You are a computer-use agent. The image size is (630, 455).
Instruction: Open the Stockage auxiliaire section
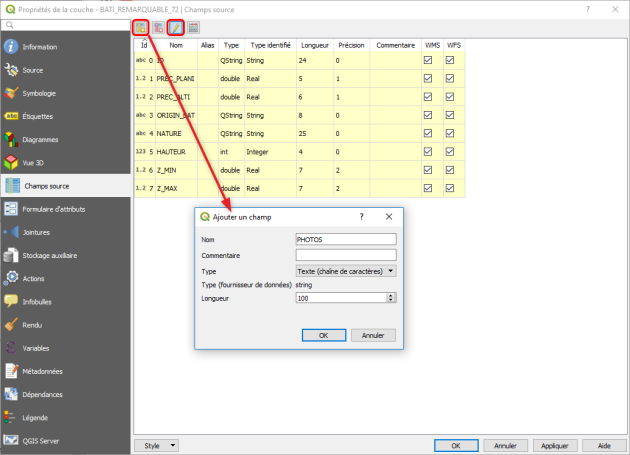pos(65,256)
